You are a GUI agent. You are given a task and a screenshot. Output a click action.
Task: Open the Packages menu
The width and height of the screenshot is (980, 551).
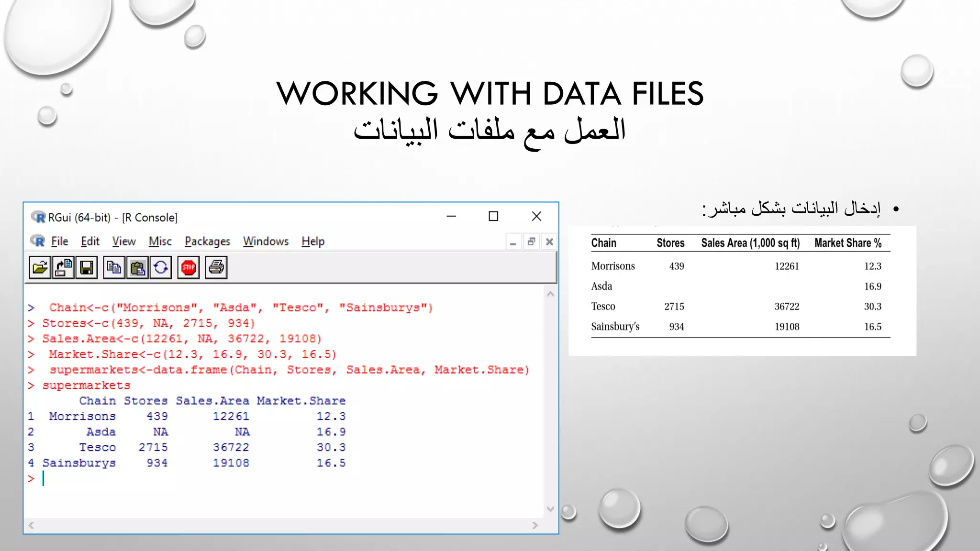click(207, 242)
